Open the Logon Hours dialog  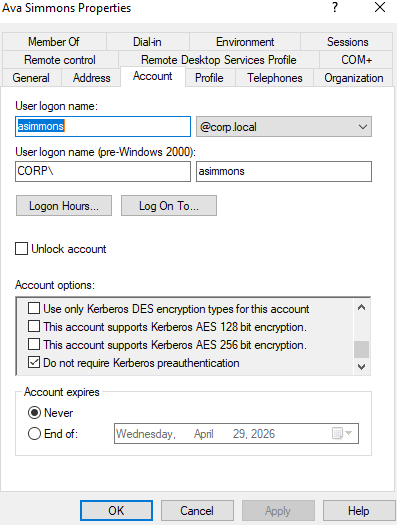64,206
